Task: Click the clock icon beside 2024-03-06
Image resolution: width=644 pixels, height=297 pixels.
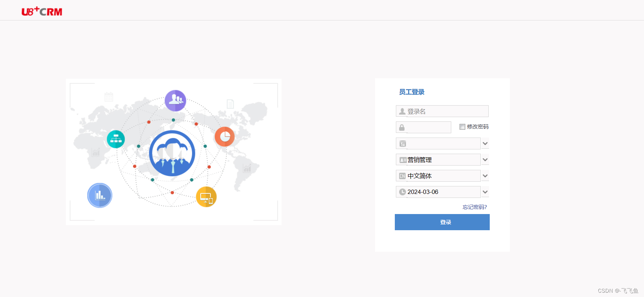Action: pyautogui.click(x=403, y=192)
